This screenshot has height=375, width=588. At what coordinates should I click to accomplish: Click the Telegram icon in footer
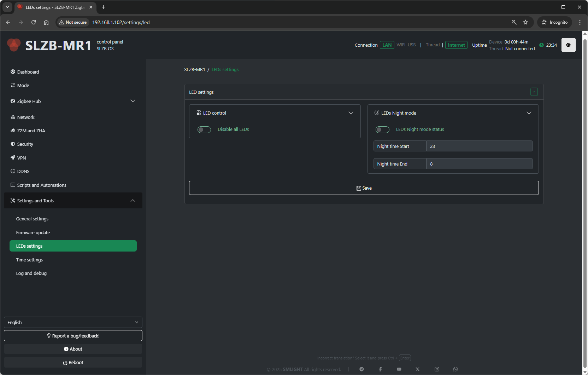(x=361, y=369)
